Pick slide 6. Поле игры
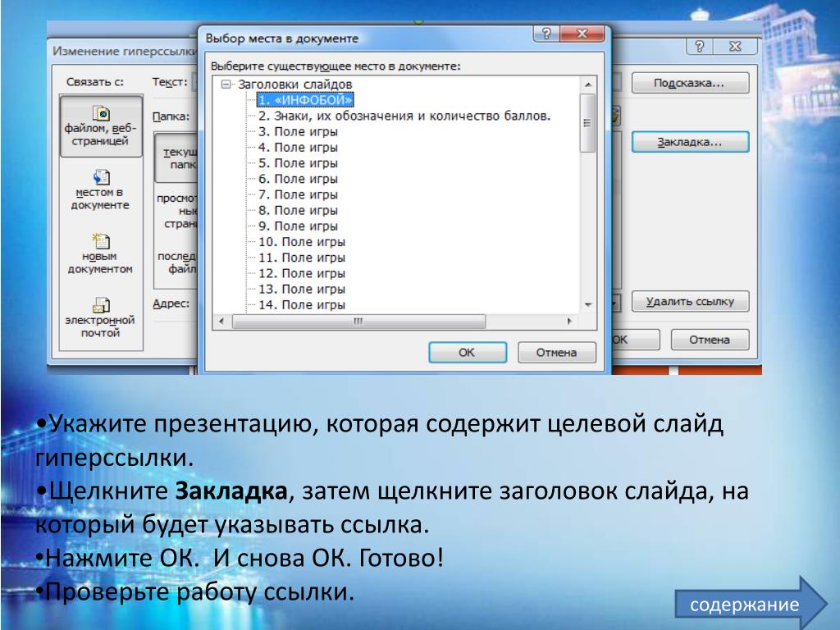 tap(298, 179)
